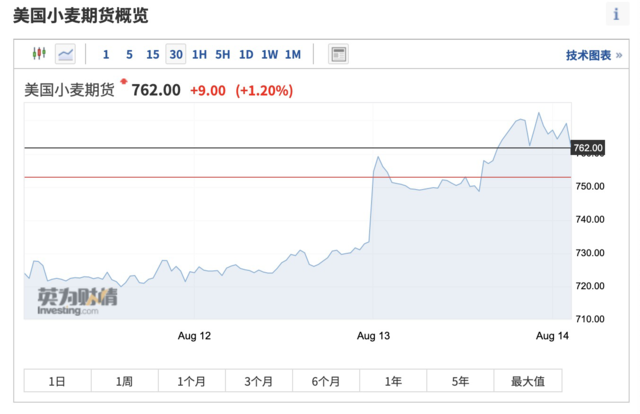Switch to the 1个月 range tab
The image size is (640, 414).
tap(192, 381)
